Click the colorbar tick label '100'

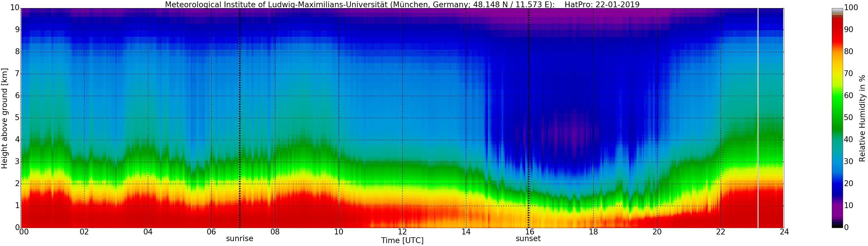(851, 8)
